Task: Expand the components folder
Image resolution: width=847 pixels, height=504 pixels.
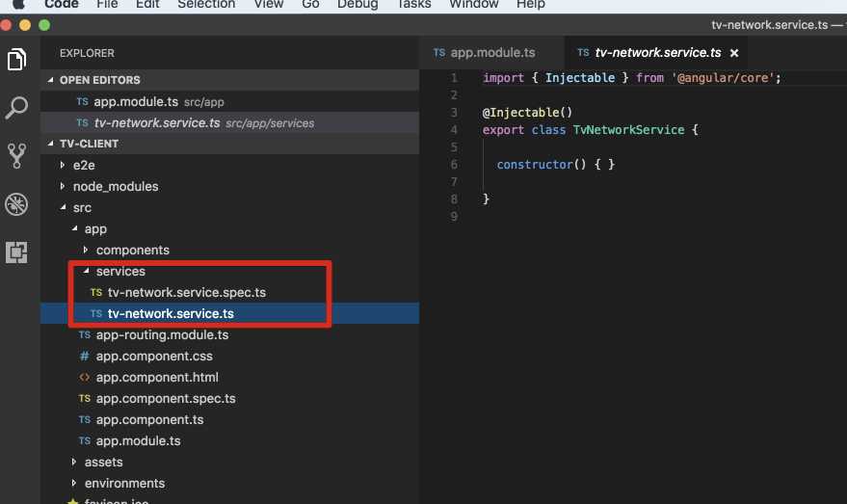Action: [86, 250]
